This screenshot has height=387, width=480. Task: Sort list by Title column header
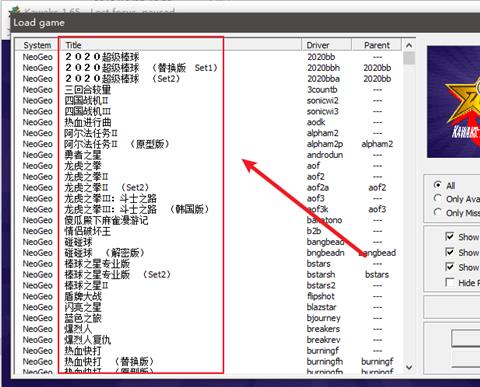pyautogui.click(x=180, y=45)
